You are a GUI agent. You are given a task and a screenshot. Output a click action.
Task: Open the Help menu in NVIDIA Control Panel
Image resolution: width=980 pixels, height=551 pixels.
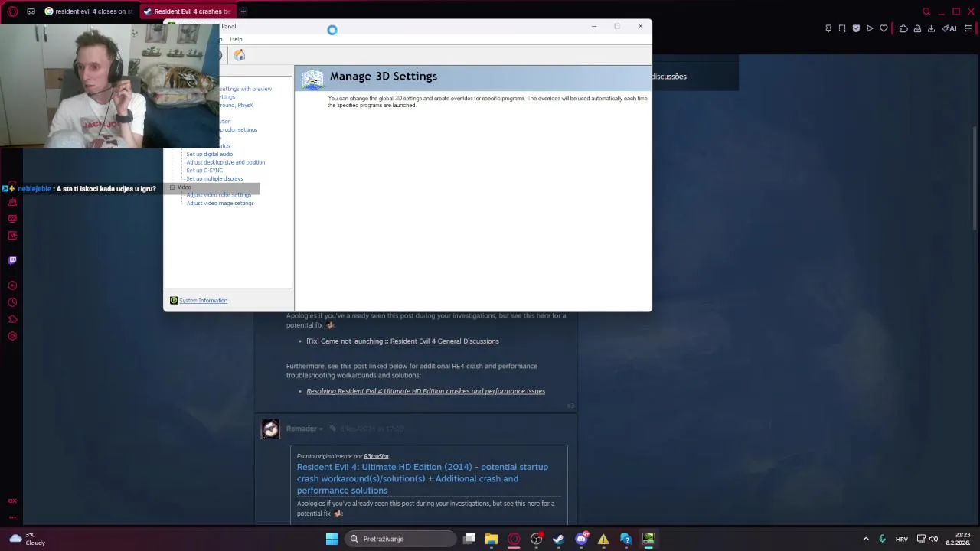pyautogui.click(x=236, y=39)
